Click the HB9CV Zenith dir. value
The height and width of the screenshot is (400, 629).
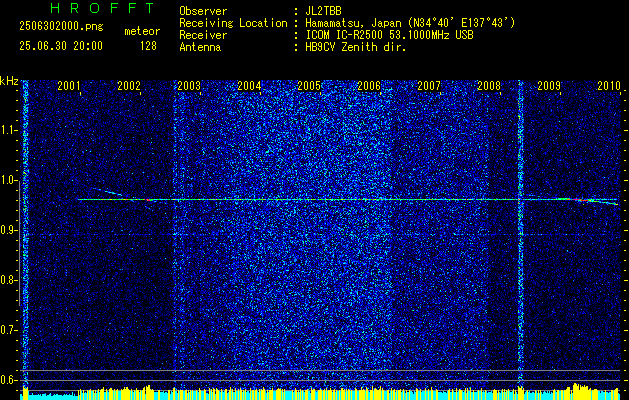click(355, 47)
